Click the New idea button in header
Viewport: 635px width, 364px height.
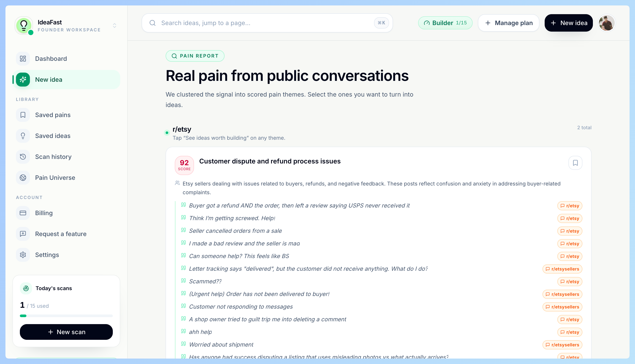(569, 23)
